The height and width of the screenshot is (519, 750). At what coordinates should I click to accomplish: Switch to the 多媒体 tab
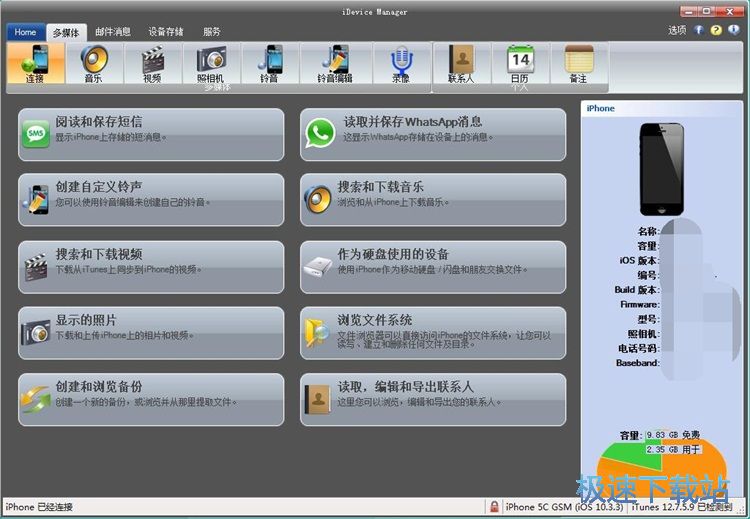(x=66, y=32)
